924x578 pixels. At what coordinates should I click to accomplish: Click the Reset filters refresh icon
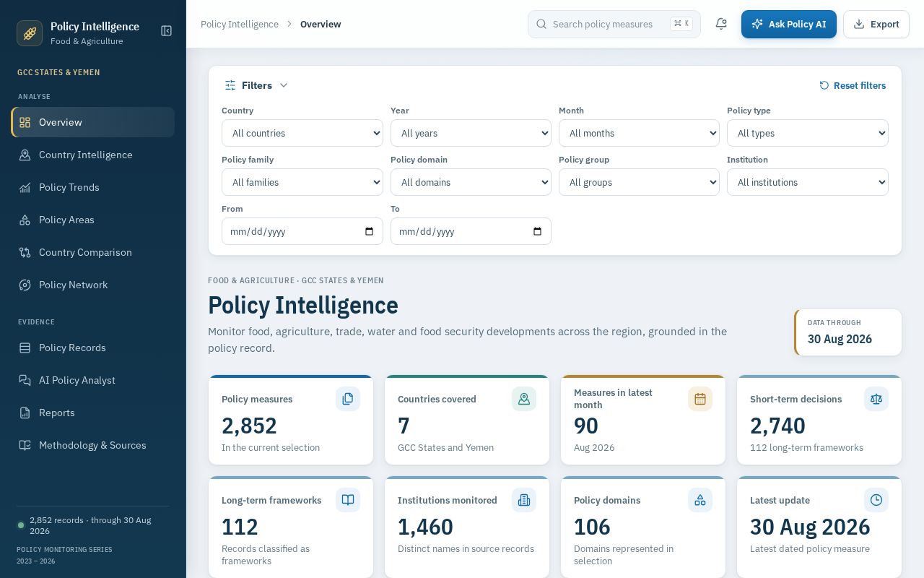824,85
